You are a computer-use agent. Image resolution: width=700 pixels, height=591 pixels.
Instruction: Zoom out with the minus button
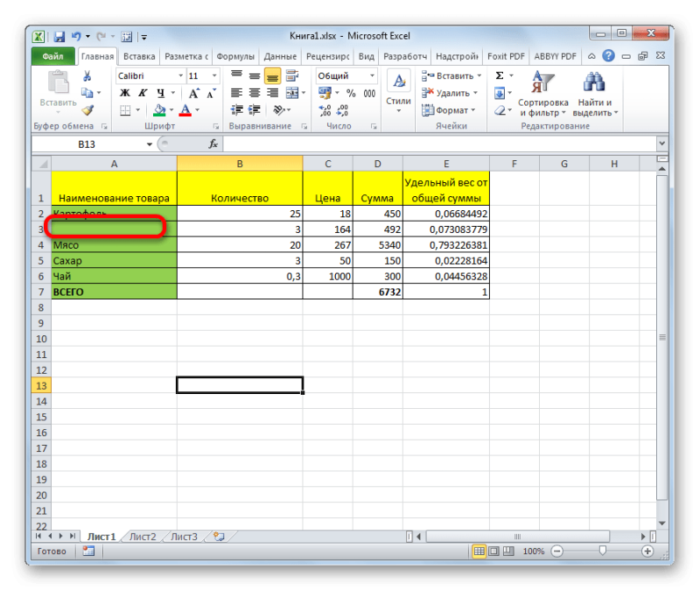tap(556, 552)
